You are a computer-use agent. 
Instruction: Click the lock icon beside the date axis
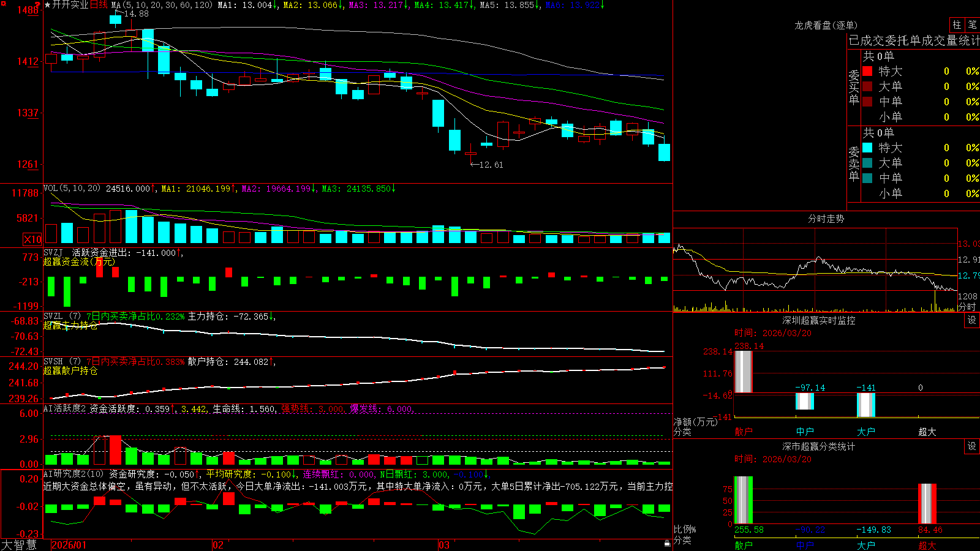(668, 544)
